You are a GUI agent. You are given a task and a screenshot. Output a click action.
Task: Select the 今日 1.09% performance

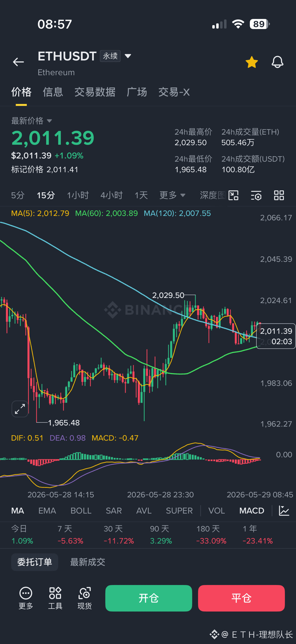(22, 535)
